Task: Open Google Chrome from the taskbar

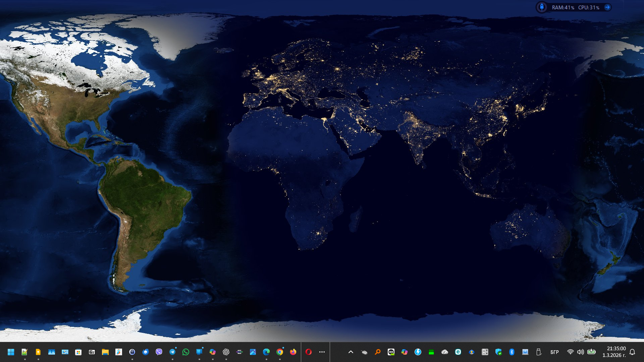Action: pyautogui.click(x=280, y=352)
